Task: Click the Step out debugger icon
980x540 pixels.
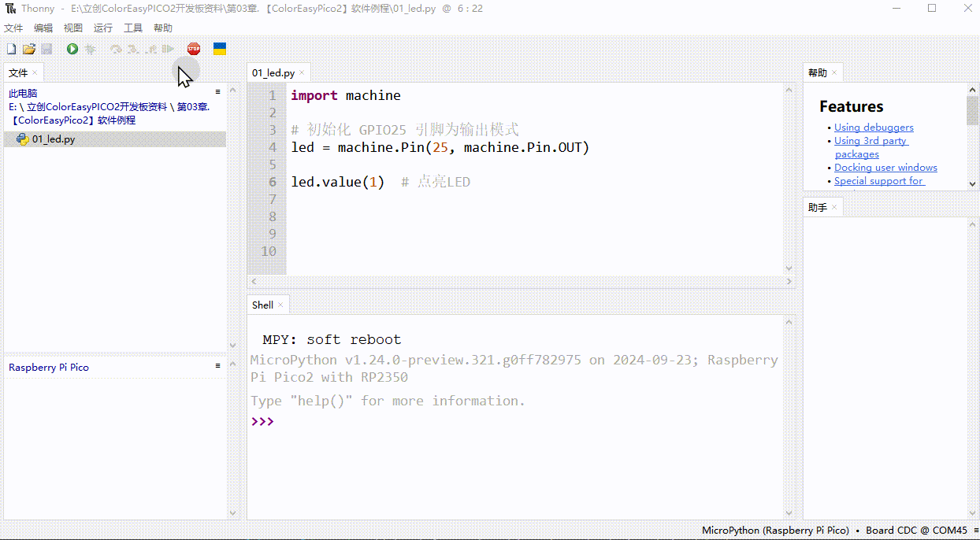Action: [x=150, y=49]
